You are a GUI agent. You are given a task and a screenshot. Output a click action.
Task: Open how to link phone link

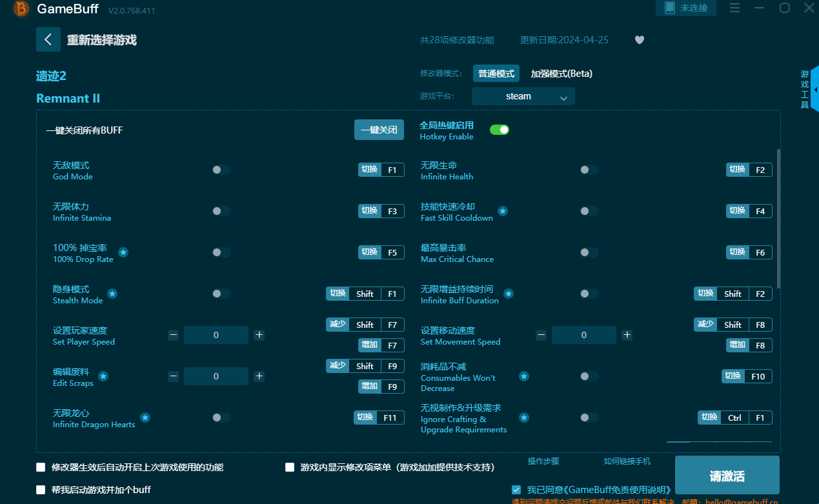click(627, 461)
